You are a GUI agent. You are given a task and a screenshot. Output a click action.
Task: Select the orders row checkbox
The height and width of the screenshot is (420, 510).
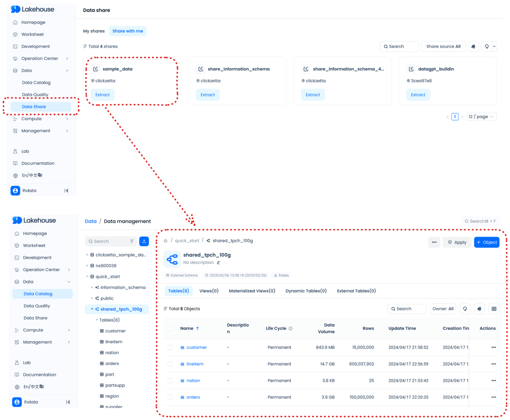pos(170,397)
